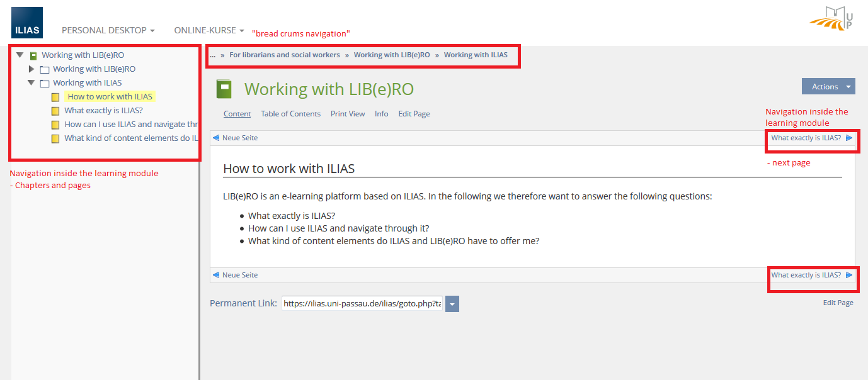Click the page icon beside 'What exactly is ILIAS?'
Viewport: 868px width, 380px height.
[55, 111]
